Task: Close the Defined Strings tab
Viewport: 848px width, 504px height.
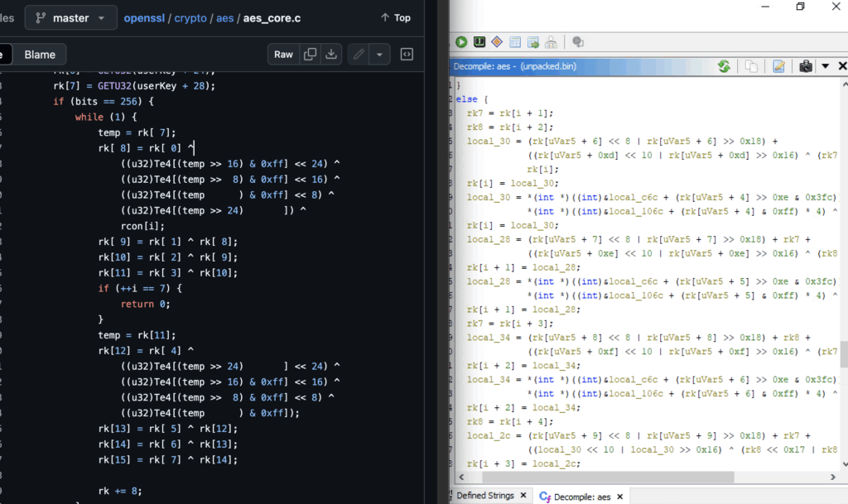Action: click(523, 496)
